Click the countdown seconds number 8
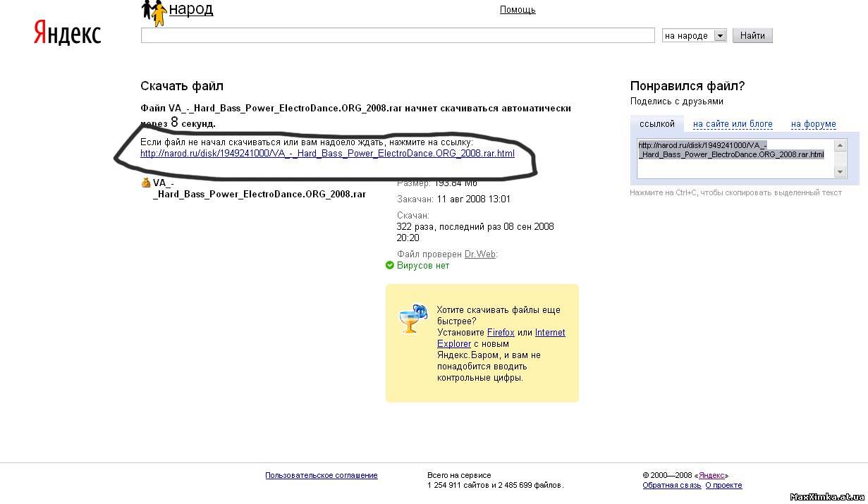Image resolution: width=868 pixels, height=504 pixels. 174,122
